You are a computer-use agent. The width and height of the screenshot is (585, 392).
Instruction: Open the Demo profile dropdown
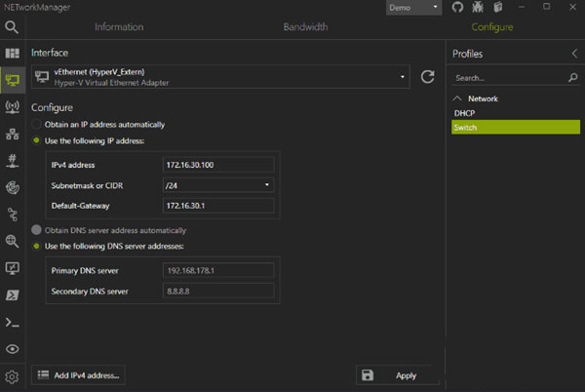(413, 8)
